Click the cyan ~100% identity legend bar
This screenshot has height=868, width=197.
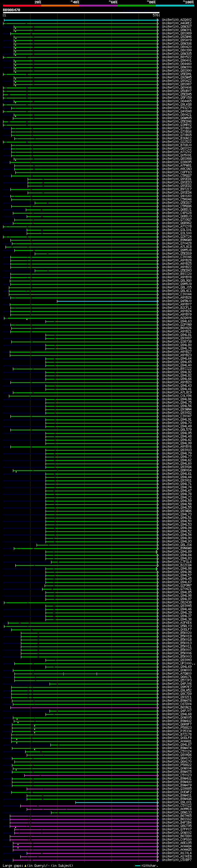(x=175, y=6)
